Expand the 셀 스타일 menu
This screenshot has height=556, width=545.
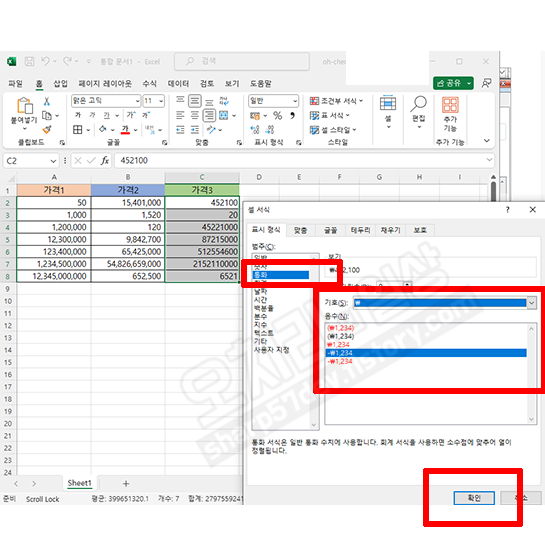[x=333, y=130]
